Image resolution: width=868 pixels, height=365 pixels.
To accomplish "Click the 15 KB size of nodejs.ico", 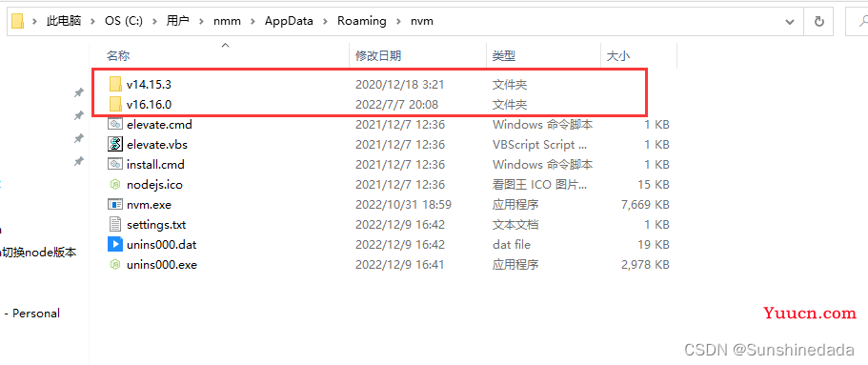I will [x=654, y=185].
